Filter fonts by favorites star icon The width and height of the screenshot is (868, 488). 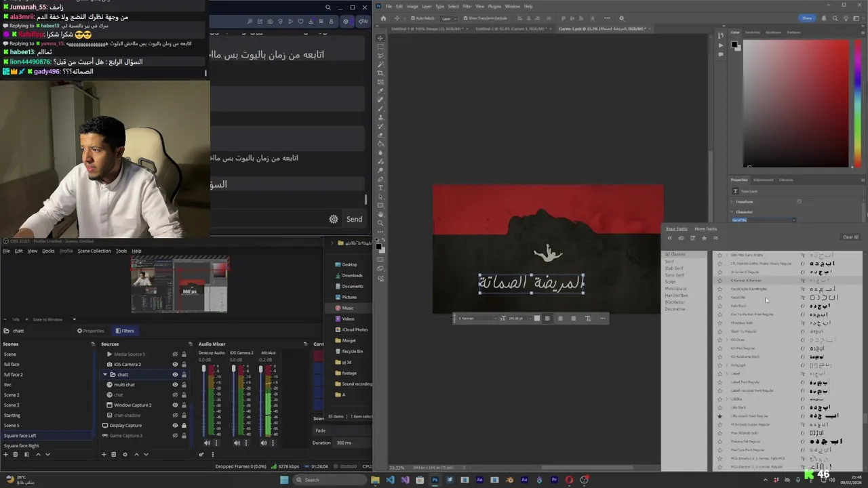point(704,238)
